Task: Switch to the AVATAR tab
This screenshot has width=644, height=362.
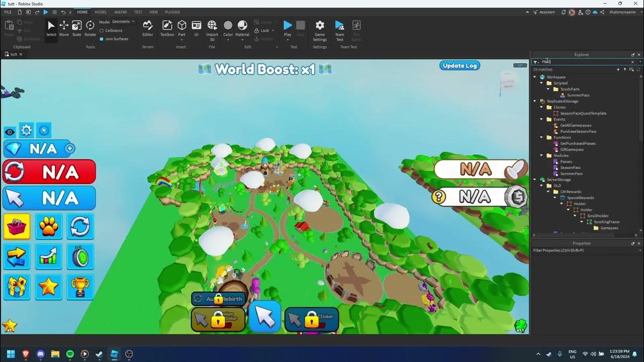Action: coord(121,12)
